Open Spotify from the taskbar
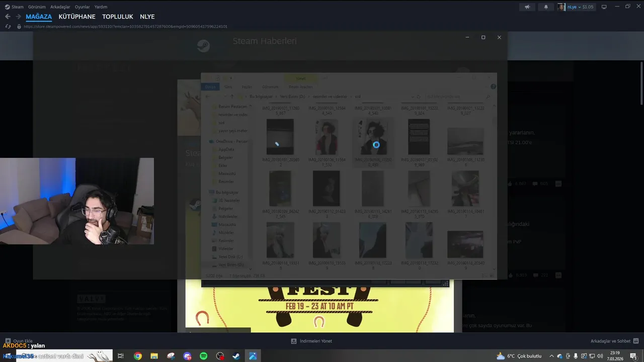Screen dimensions: 644x362 click(x=204, y=356)
